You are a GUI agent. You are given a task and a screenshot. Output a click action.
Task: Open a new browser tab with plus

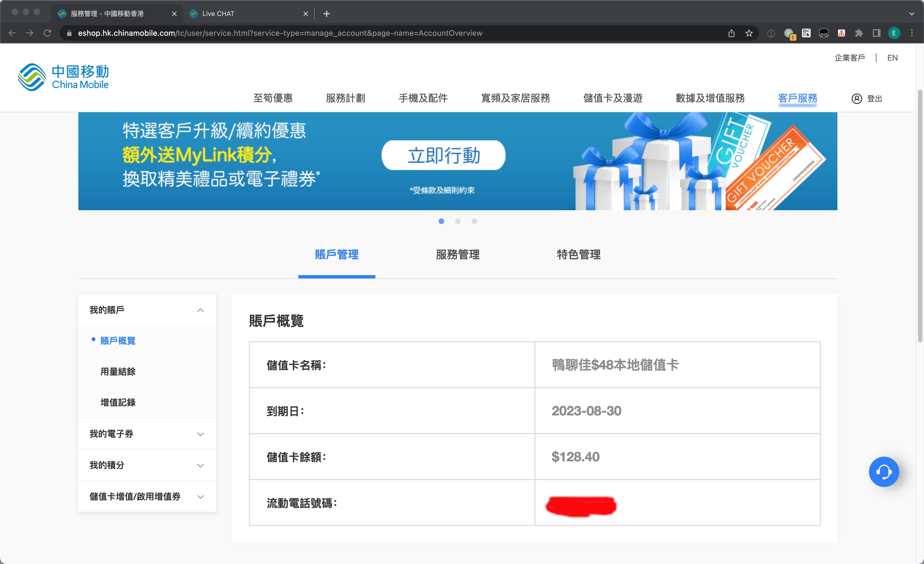(327, 14)
